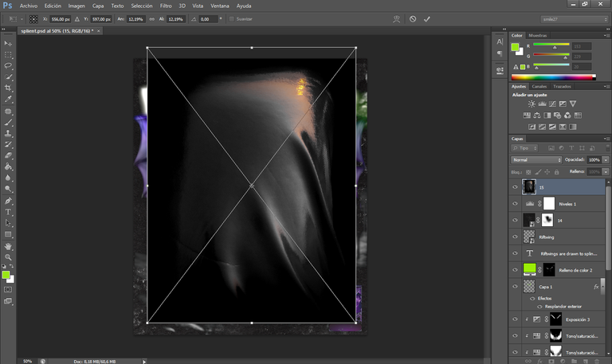
Task: Open the layer filter Tipo dropdown
Action: 524,148
